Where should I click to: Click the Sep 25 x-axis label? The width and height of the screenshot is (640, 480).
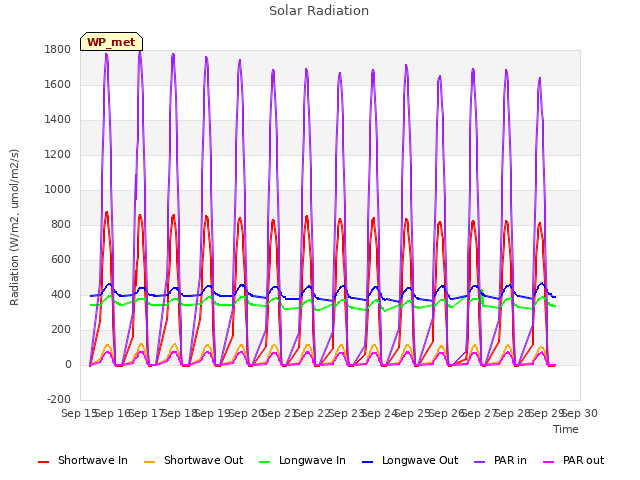coord(413,413)
